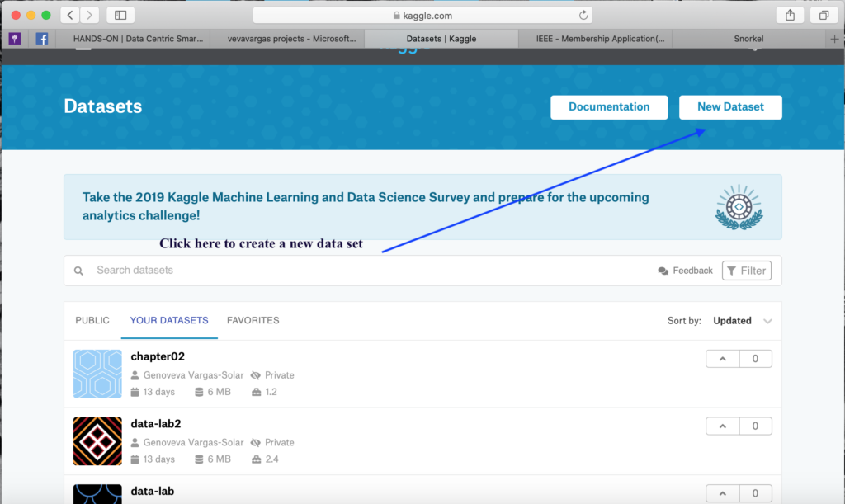
Task: Click the search magnifier icon
Action: 78,271
